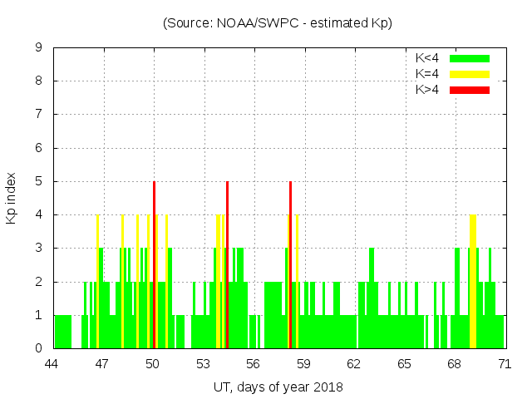Click the 'UT, days of year 2018' axis label
The width and height of the screenshot is (532, 399).
278,387
